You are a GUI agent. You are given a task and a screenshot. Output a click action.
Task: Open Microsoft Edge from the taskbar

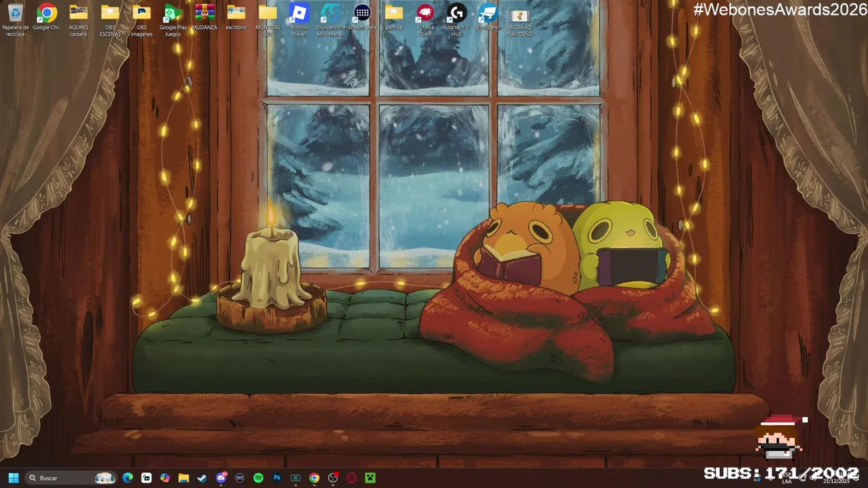click(x=127, y=478)
